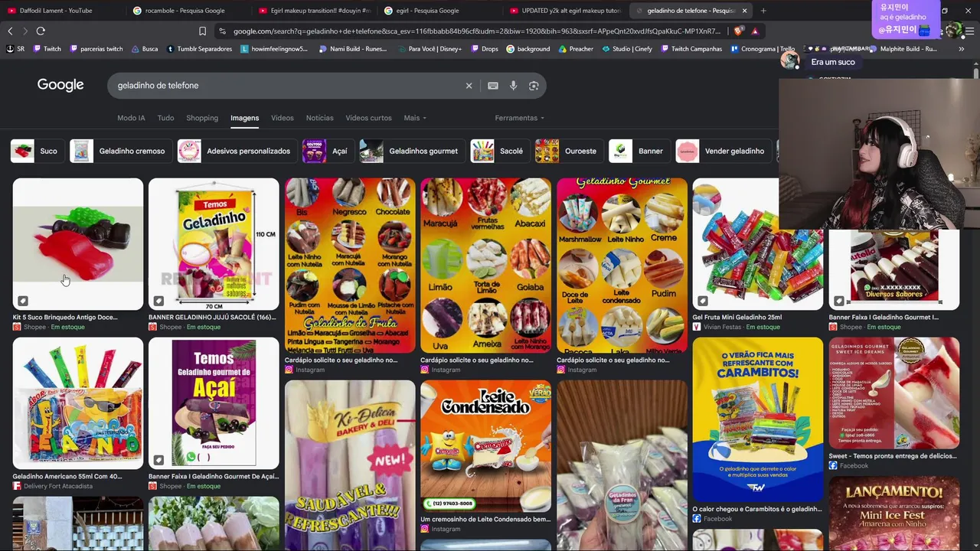Open the Brave Shields lion icon
Image resolution: width=980 pixels, height=551 pixels.
(737, 31)
